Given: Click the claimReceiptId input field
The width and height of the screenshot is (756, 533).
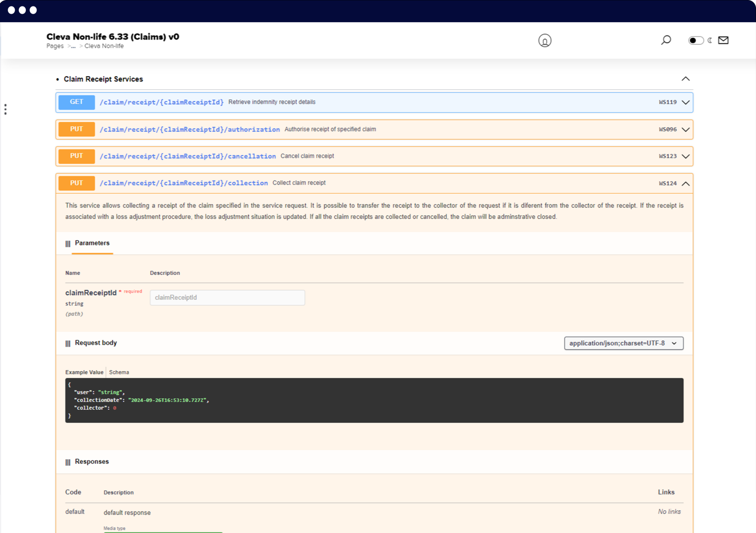Looking at the screenshot, I should pos(227,297).
